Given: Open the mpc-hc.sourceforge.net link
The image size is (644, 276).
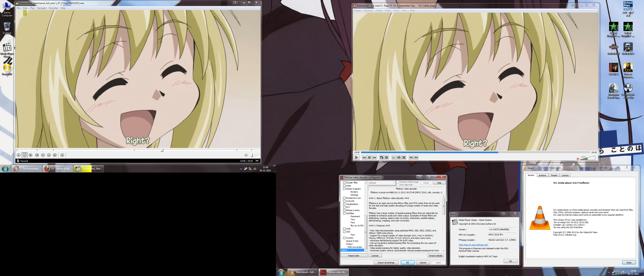Looking at the screenshot, I should tap(473, 245).
